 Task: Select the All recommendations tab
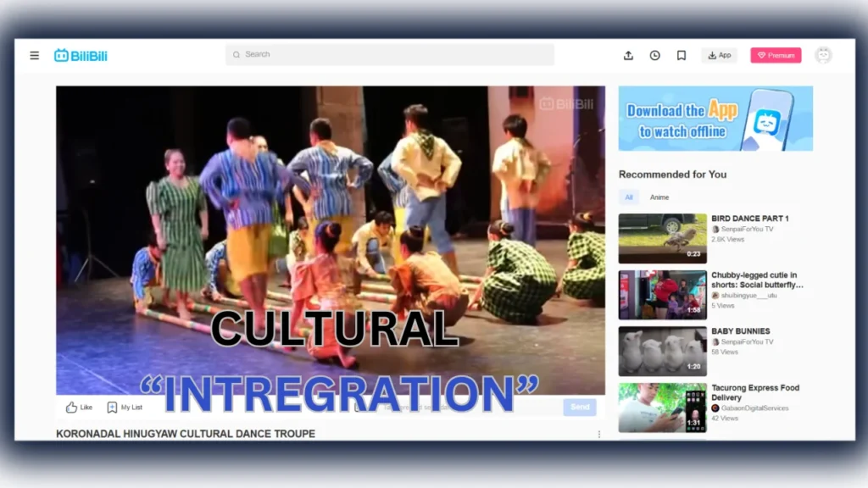[x=629, y=197]
